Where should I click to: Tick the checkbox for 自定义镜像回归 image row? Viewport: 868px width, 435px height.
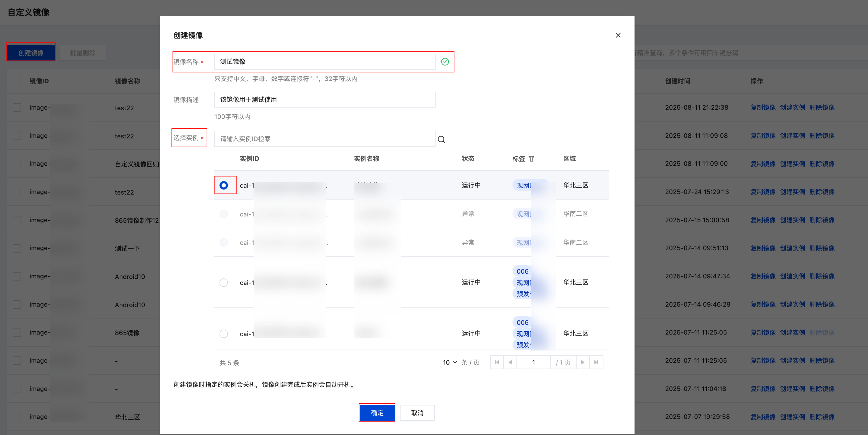click(x=17, y=164)
